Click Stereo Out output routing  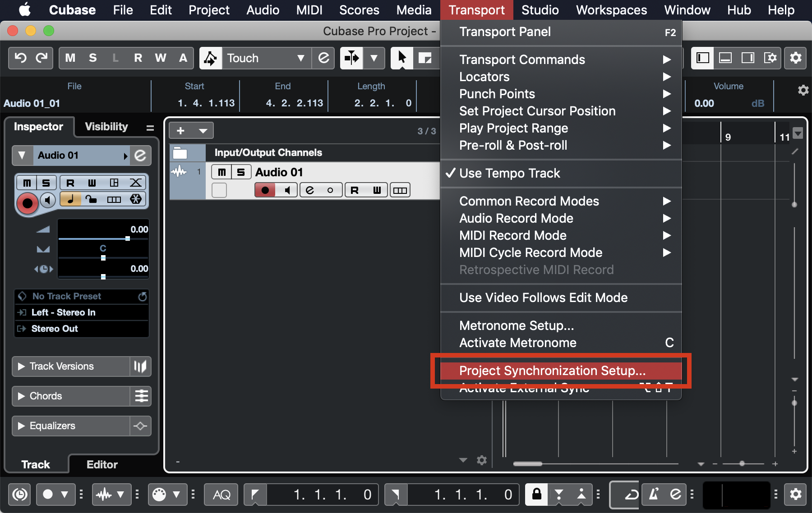click(81, 329)
